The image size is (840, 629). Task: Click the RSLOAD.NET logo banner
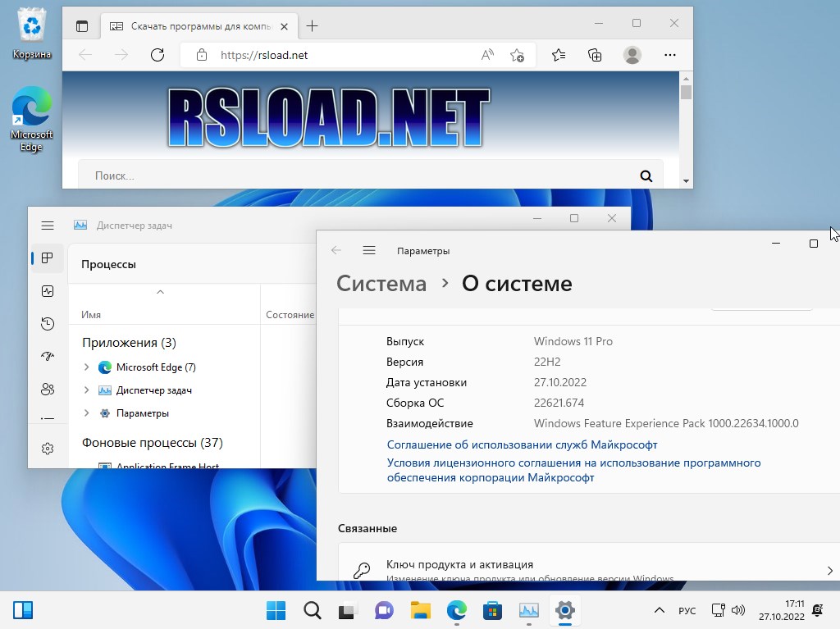coord(328,118)
